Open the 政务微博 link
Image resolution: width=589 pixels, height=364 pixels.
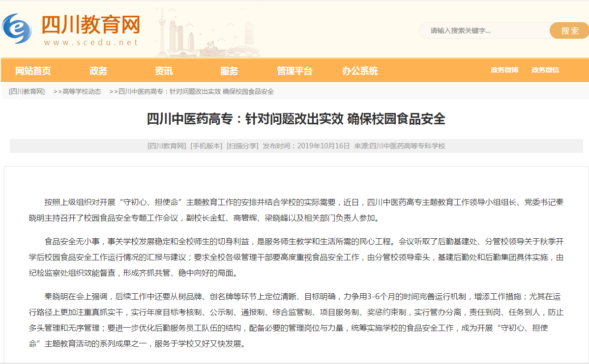click(504, 70)
